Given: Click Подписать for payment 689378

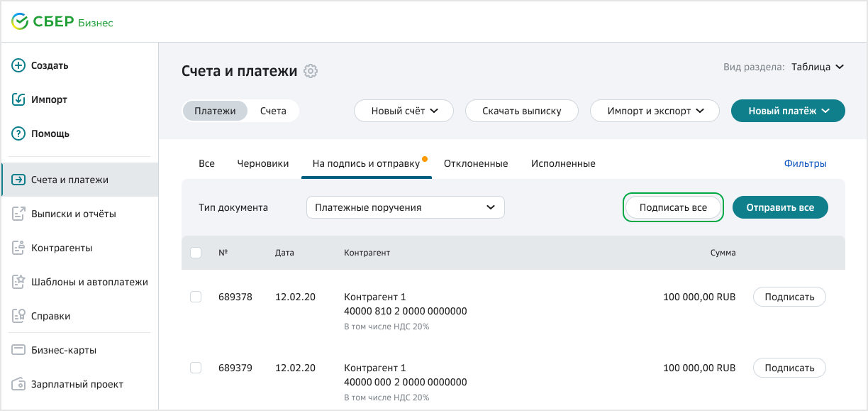Looking at the screenshot, I should (789, 297).
